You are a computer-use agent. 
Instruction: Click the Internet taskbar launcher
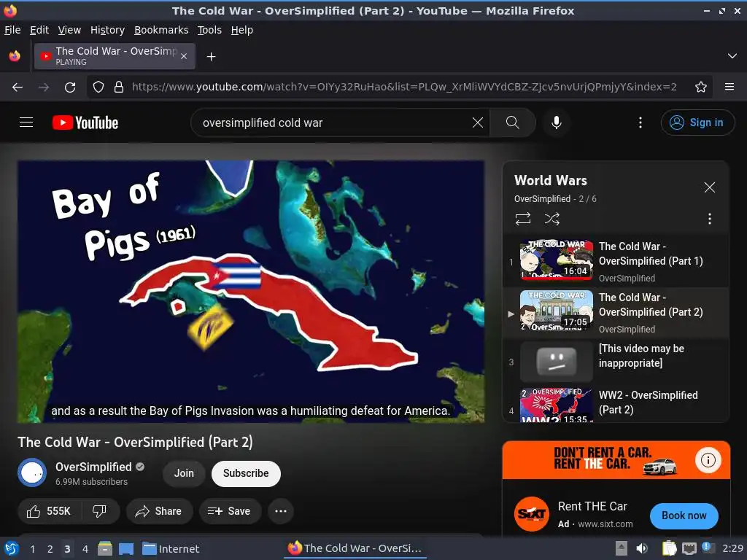(171, 549)
